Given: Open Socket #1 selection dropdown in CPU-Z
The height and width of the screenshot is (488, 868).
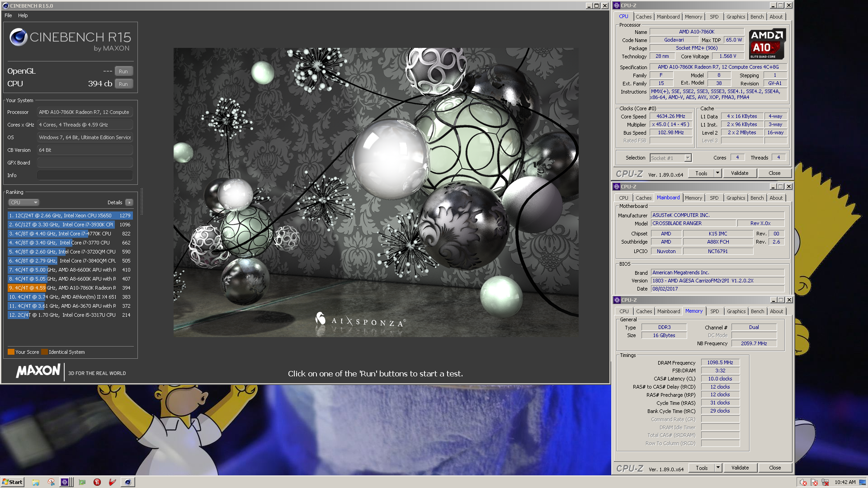Looking at the screenshot, I should (671, 158).
